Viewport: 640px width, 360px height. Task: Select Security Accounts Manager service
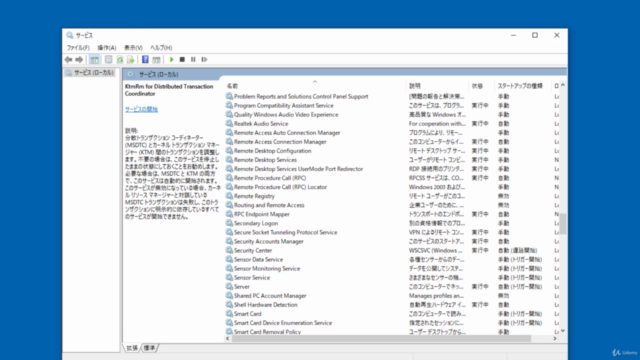tap(269, 241)
